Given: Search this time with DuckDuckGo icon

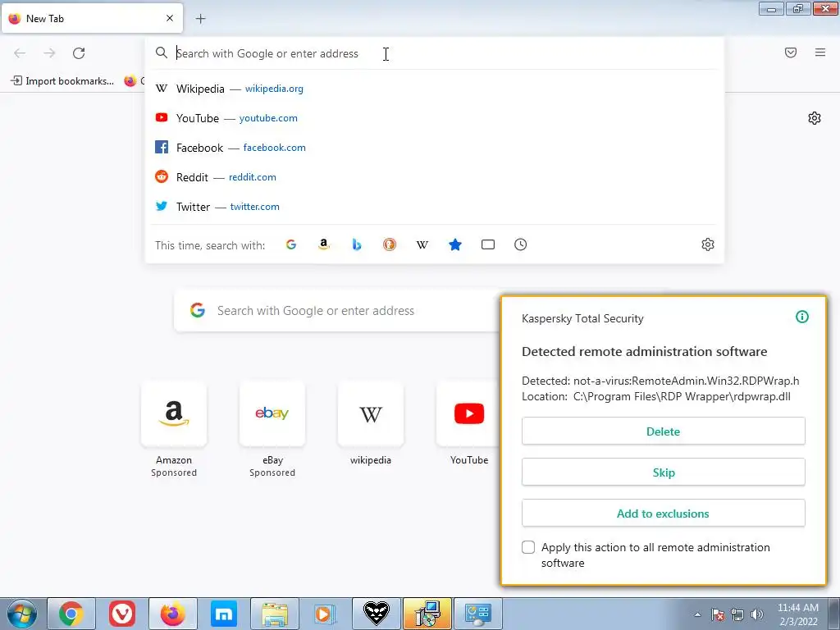Looking at the screenshot, I should [x=390, y=244].
